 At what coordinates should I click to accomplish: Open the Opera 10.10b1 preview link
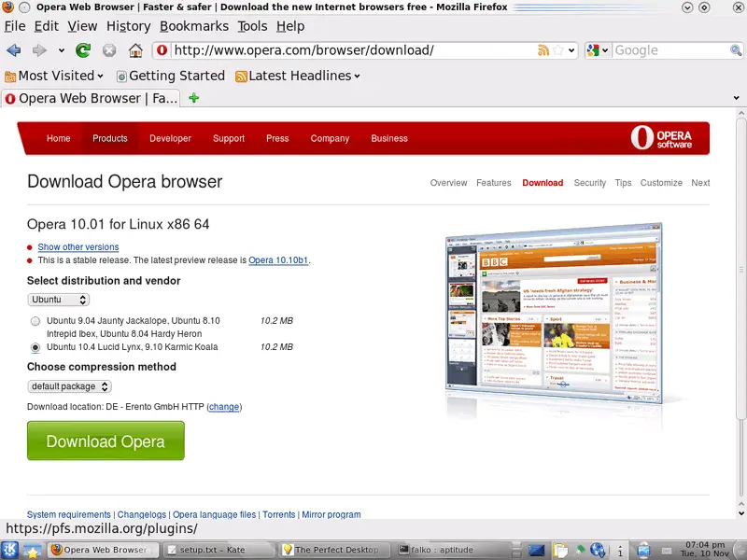[x=278, y=260]
